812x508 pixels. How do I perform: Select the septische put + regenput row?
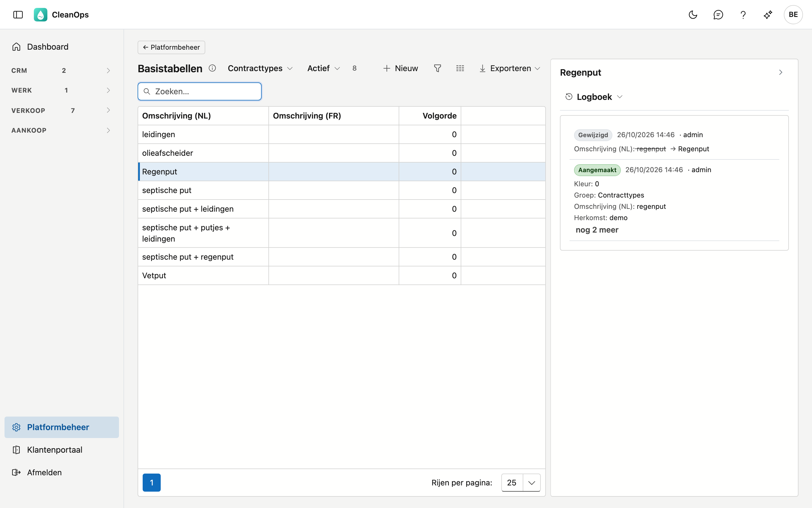(342, 257)
